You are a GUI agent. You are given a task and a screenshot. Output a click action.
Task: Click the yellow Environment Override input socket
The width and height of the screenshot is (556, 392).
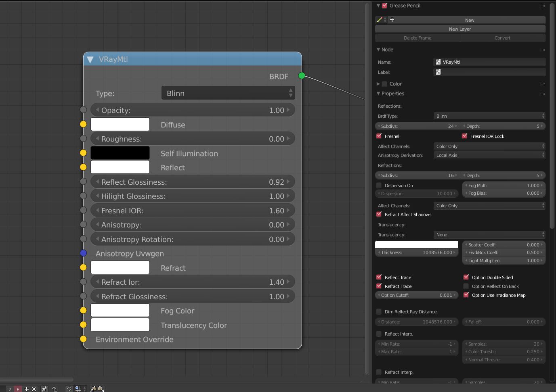[83, 339]
